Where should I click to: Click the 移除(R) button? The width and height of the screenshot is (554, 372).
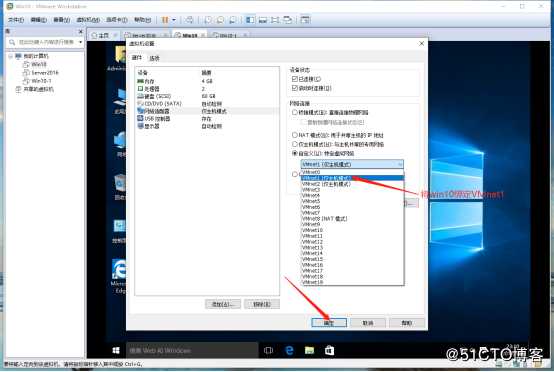(x=262, y=304)
